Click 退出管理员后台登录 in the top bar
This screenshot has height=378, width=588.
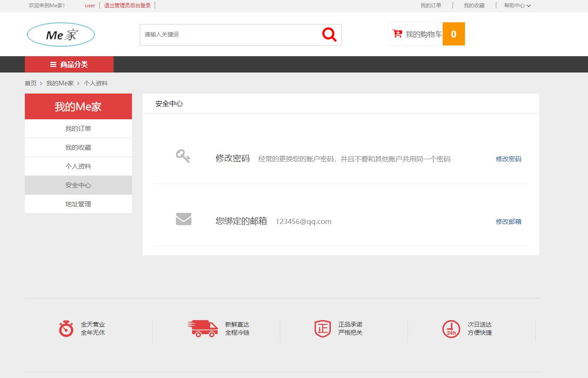(x=126, y=5)
